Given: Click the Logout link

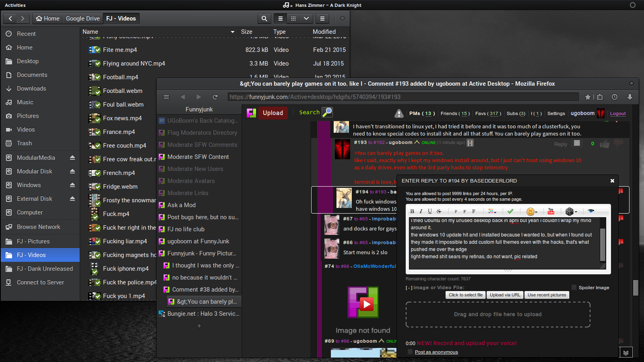Looking at the screenshot, I should click(618, 113).
